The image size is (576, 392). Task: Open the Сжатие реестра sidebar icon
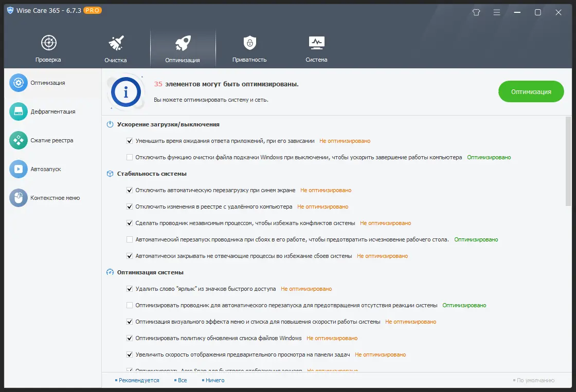coord(19,140)
